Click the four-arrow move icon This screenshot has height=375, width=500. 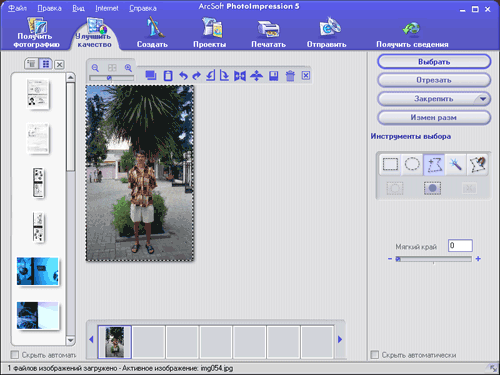[256, 76]
